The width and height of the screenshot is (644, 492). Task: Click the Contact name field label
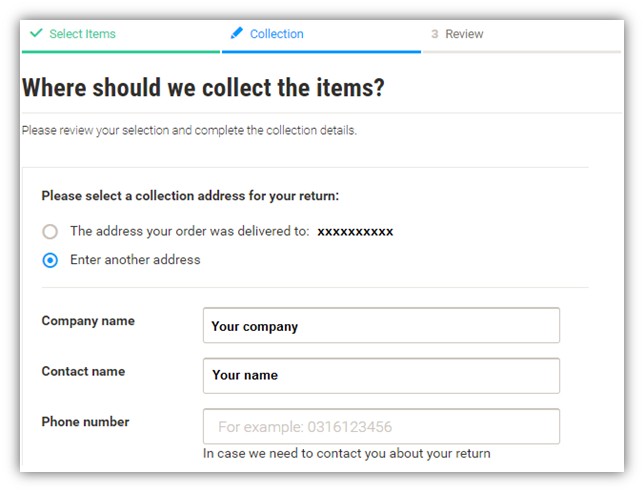coord(83,371)
